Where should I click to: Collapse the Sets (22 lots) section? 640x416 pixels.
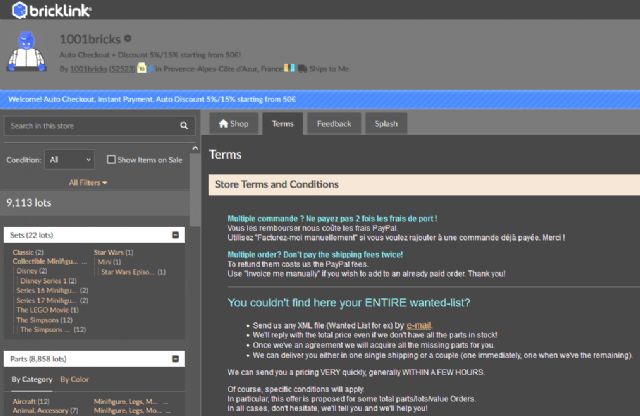click(176, 234)
